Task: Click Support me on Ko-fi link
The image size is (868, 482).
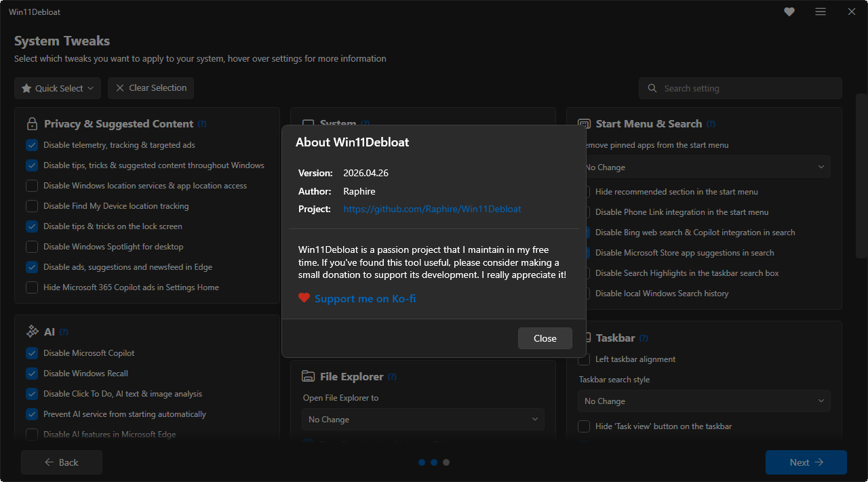Action: point(365,298)
